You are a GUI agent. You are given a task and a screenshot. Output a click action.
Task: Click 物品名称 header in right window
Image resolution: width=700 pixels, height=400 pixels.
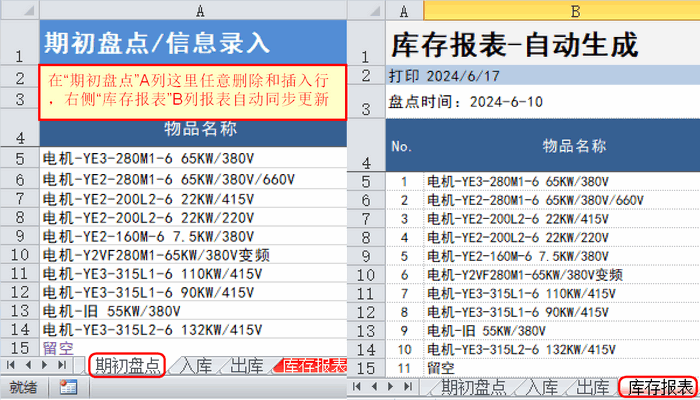561,146
